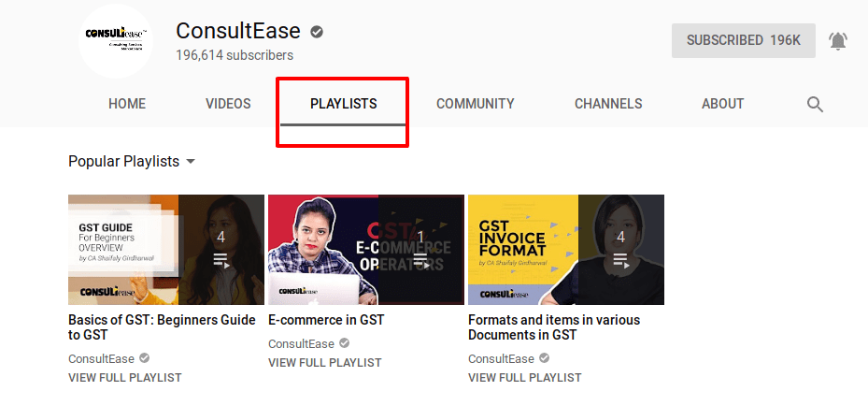
Task: Switch to the CHANNELS tab
Action: pyautogui.click(x=608, y=104)
